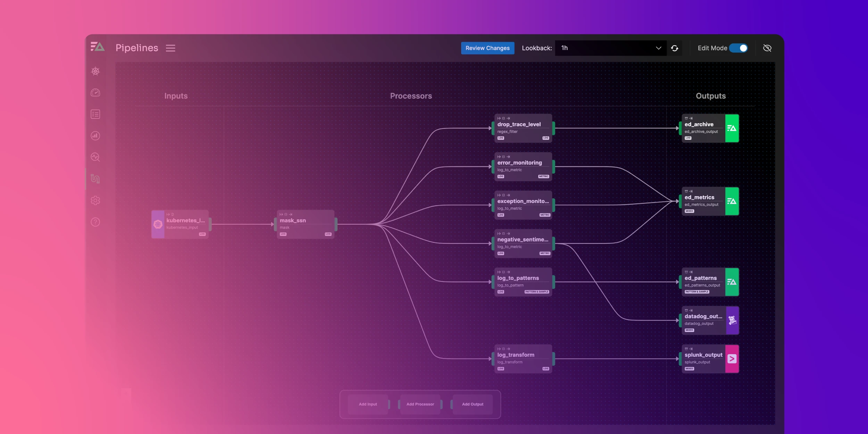This screenshot has height=434, width=868.
Task: Click the Add Processor button
Action: tap(420, 404)
